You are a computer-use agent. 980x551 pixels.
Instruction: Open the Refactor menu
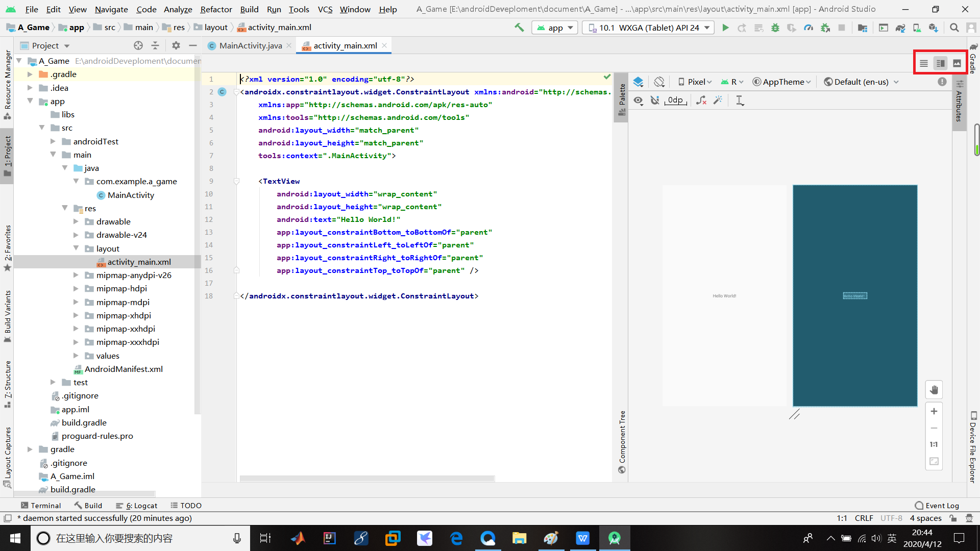point(216,9)
